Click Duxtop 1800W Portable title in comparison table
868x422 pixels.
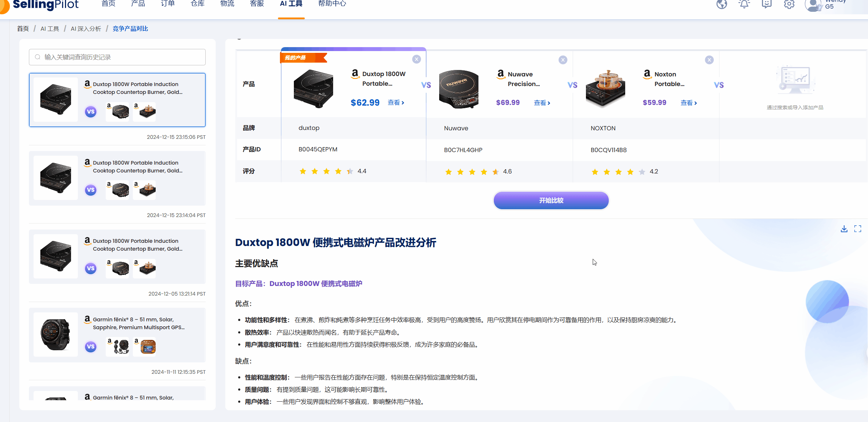pos(384,79)
